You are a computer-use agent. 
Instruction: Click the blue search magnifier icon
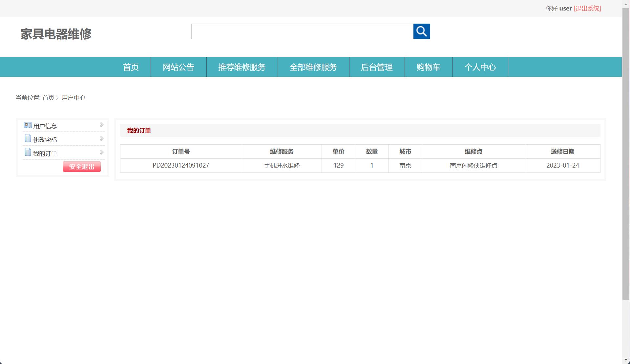422,31
